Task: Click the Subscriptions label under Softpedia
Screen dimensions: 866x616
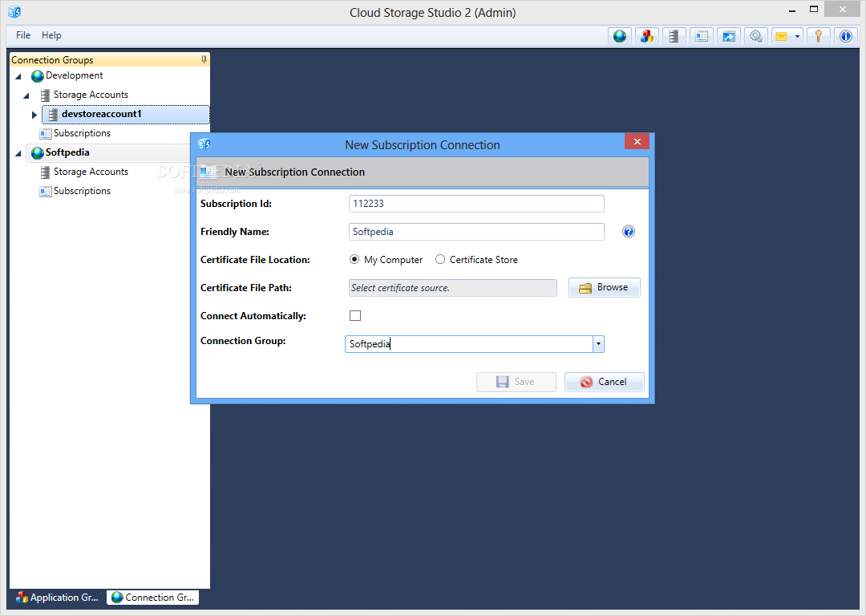Action: pyautogui.click(x=82, y=191)
